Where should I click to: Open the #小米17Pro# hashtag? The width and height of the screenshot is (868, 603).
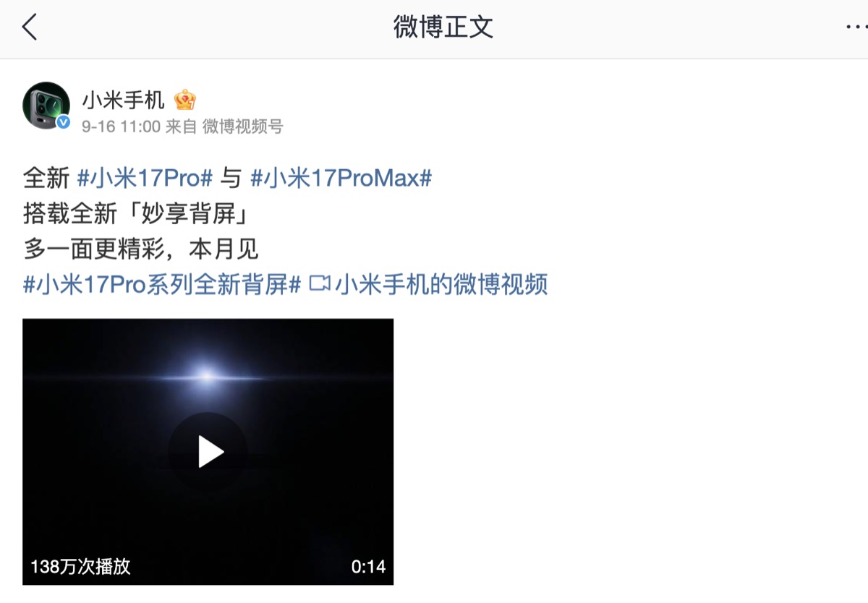click(x=145, y=178)
